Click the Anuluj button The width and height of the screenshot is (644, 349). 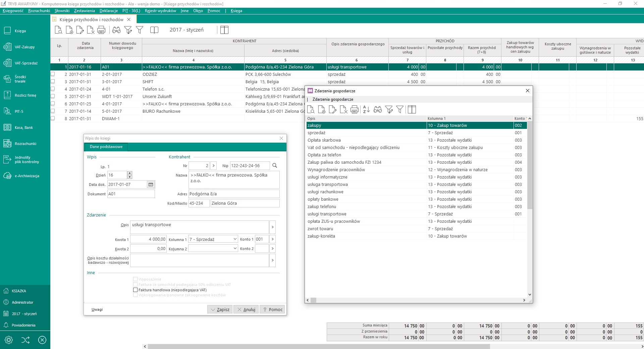pos(246,309)
